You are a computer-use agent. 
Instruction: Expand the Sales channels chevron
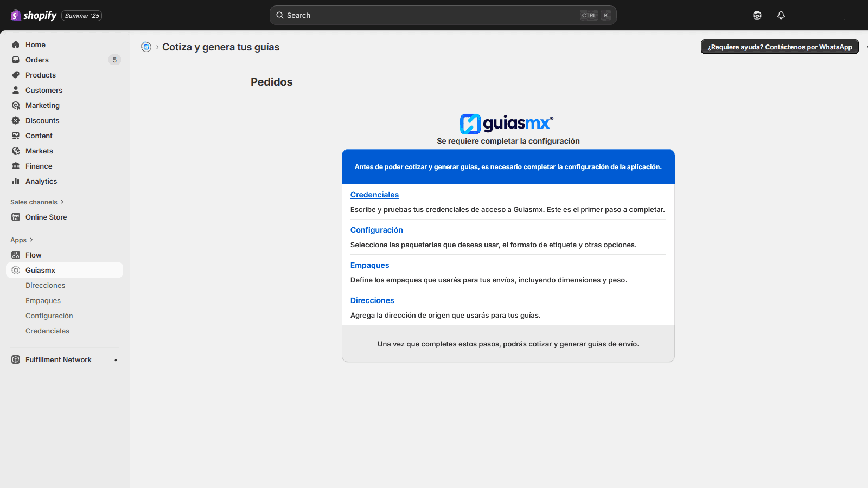62,202
